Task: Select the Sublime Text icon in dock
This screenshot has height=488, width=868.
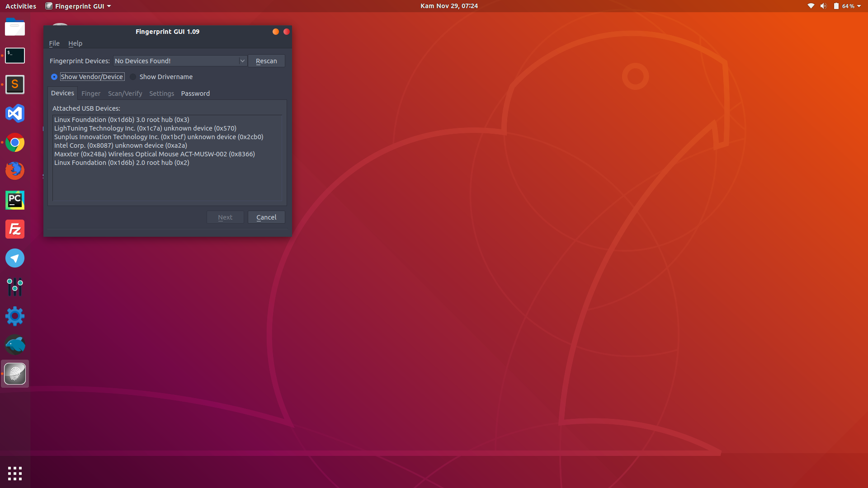Action: (x=15, y=84)
